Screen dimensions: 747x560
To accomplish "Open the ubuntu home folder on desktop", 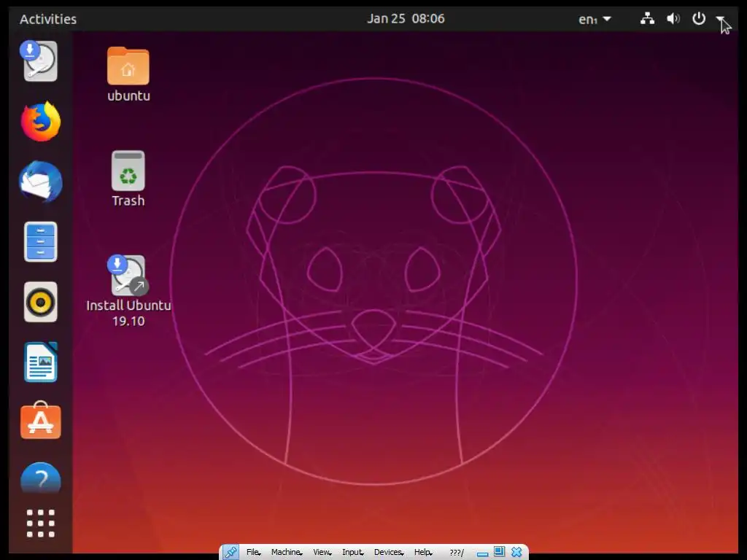I will point(128,74).
